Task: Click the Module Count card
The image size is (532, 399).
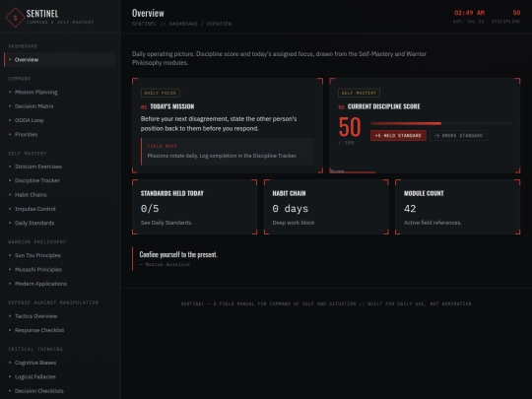Action: point(458,207)
